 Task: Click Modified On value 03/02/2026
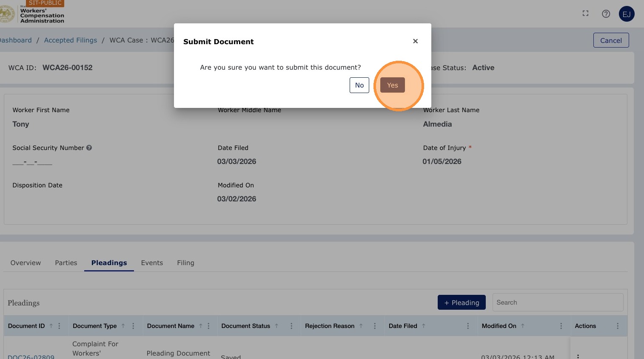coord(237,199)
